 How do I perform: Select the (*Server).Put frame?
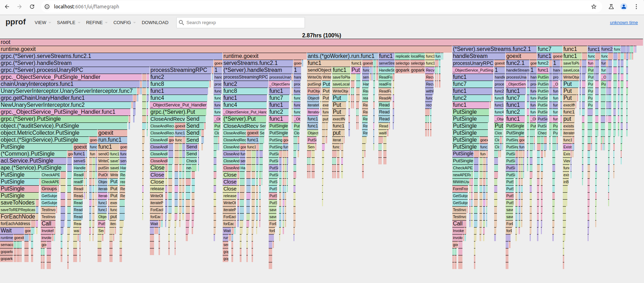[245, 119]
